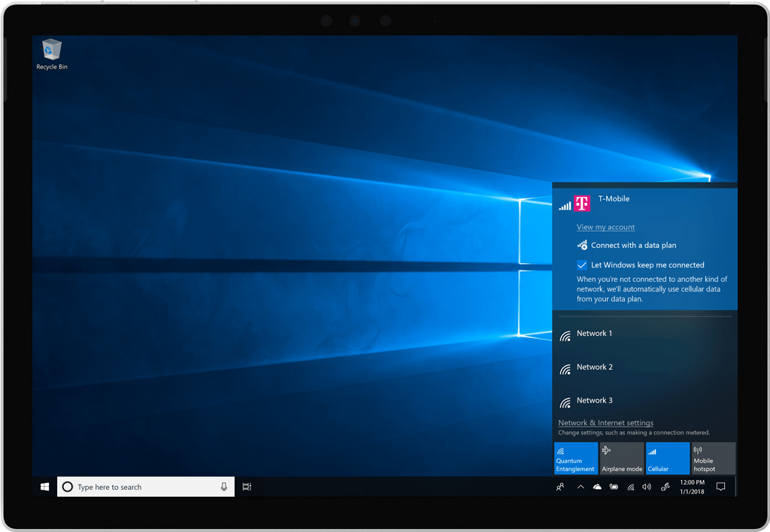Image resolution: width=770 pixels, height=532 pixels.
Task: Open Network & Internet settings link
Action: 605,423
